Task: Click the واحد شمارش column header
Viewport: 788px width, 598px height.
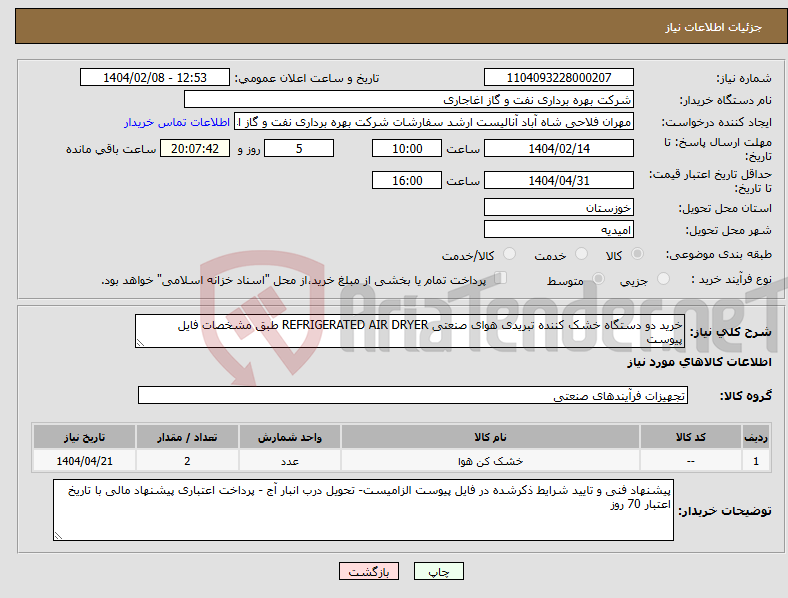Action: coord(290,437)
